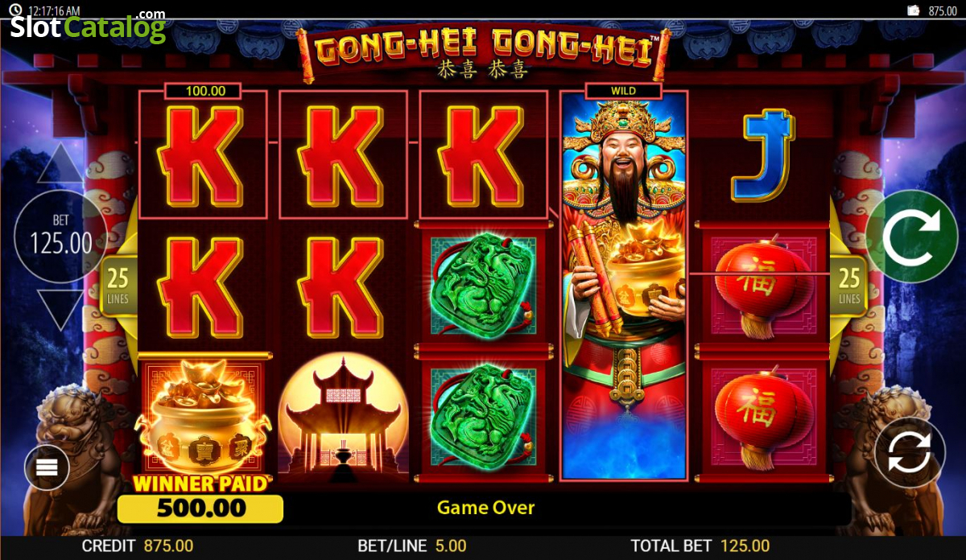The height and width of the screenshot is (560, 966).
Task: Open the hamburger menu button
Action: point(47,467)
